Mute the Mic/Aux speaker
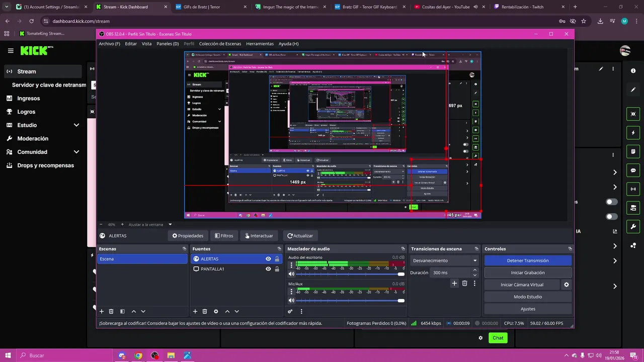644x362 pixels. (291, 301)
